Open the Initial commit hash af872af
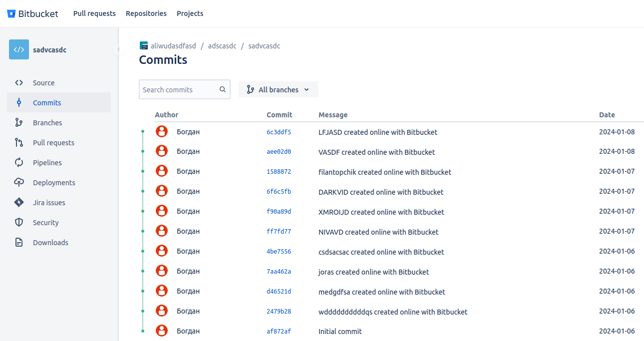644x341 pixels. (x=279, y=332)
